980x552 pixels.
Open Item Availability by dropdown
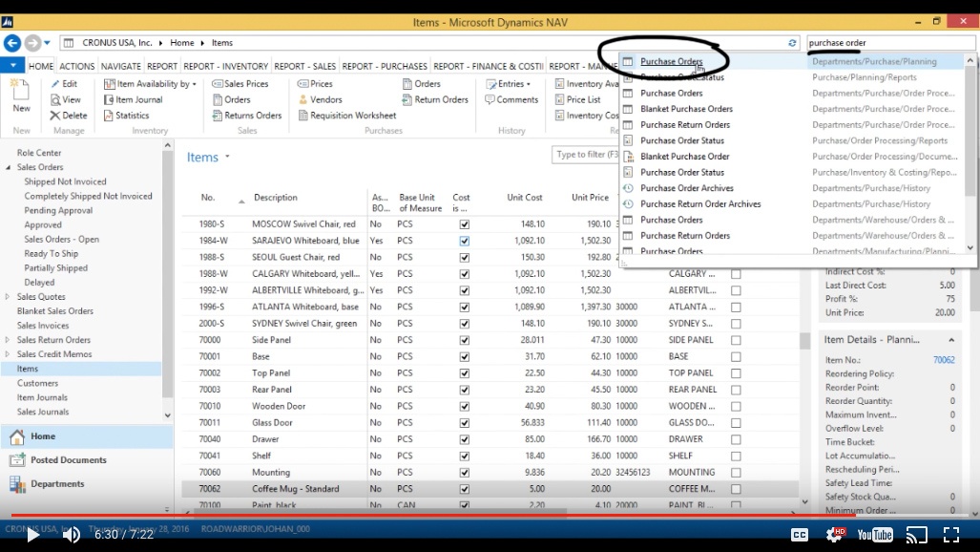pos(150,84)
